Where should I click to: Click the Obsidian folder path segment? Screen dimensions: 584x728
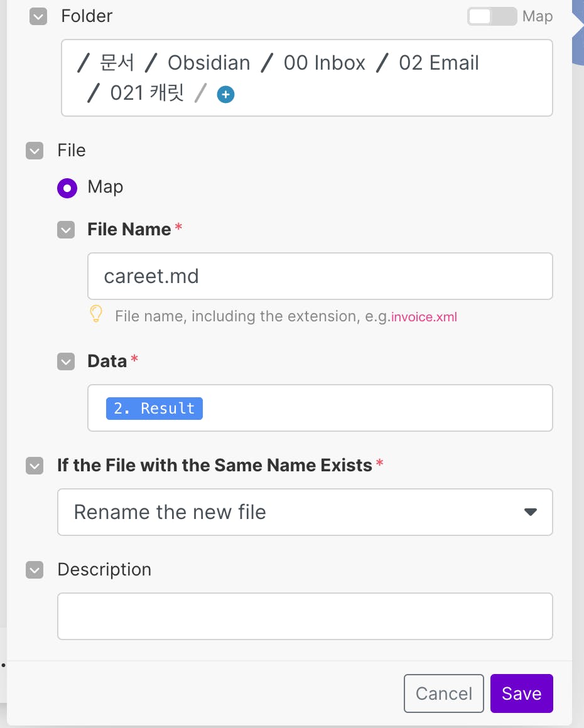(208, 63)
